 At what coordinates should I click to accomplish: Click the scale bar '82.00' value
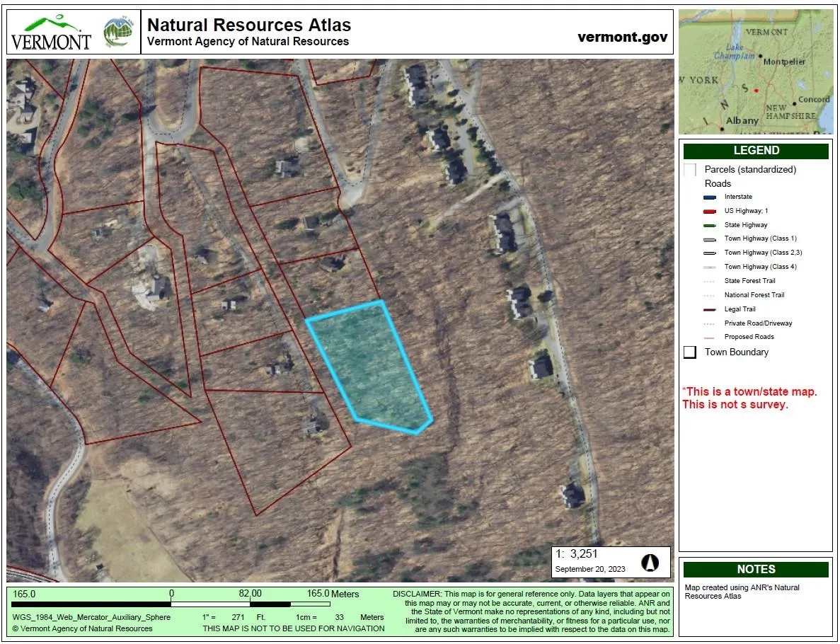pos(251,594)
